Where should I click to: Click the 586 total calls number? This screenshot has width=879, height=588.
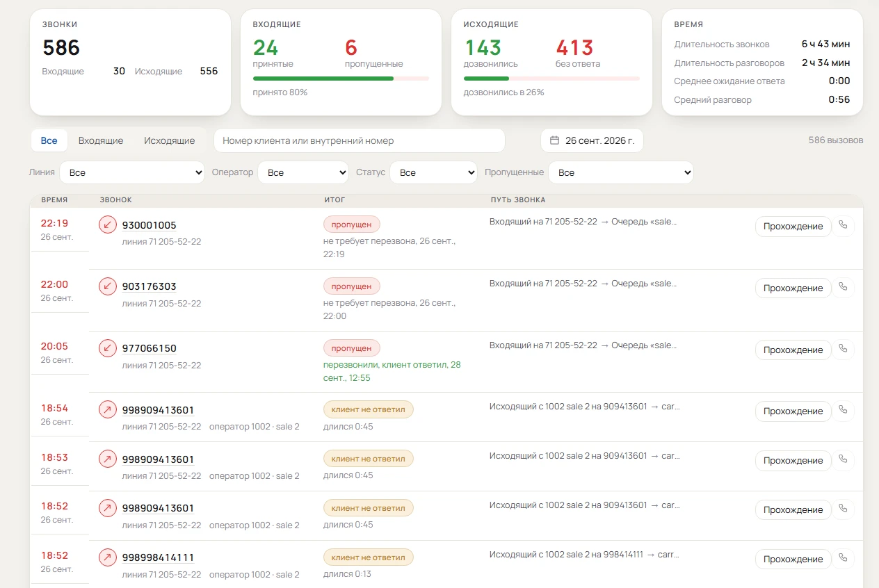[61, 48]
